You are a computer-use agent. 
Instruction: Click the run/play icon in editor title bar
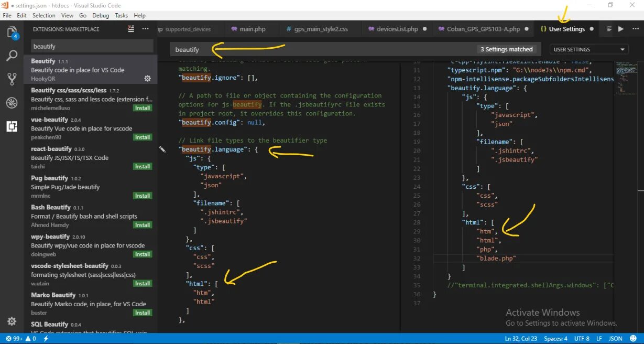(x=620, y=29)
